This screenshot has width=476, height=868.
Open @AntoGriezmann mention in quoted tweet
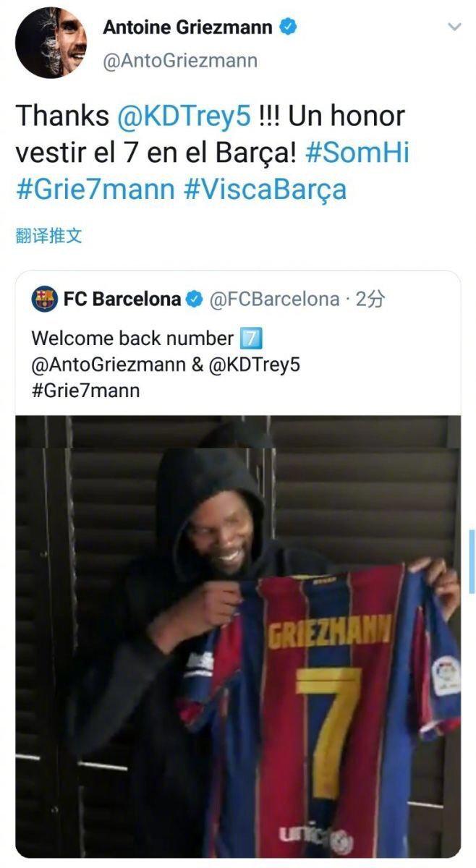(107, 365)
